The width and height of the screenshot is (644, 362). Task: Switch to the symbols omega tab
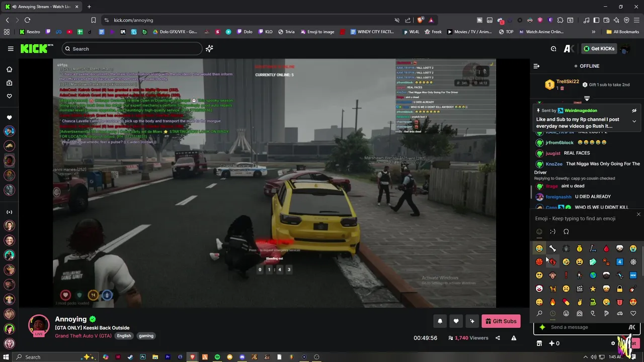[566, 232]
